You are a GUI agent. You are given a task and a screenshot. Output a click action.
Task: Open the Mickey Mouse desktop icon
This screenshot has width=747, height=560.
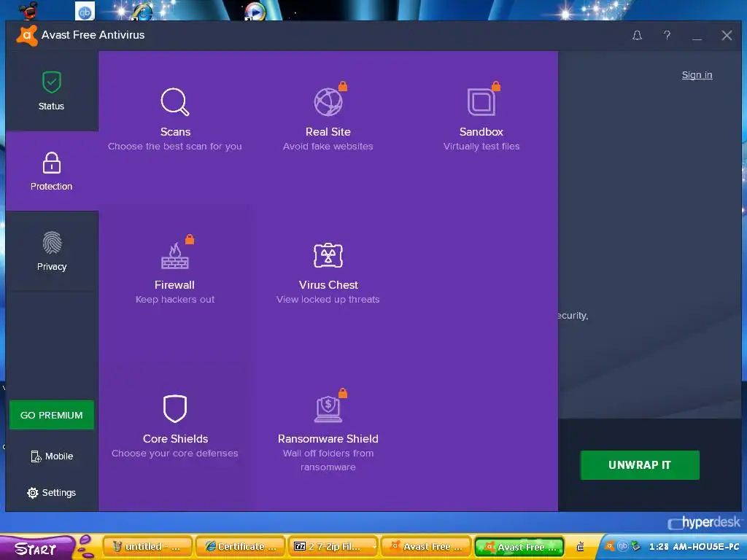[28, 10]
